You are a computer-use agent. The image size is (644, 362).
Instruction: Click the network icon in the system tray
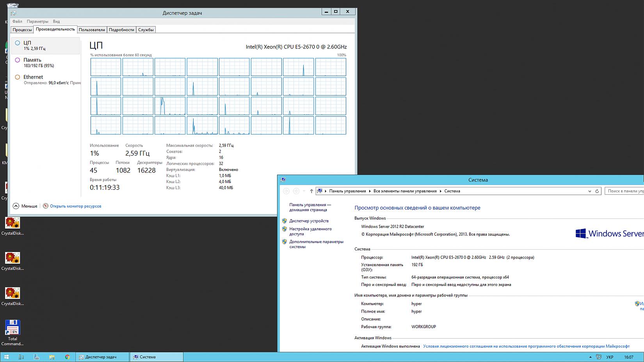(x=598, y=357)
